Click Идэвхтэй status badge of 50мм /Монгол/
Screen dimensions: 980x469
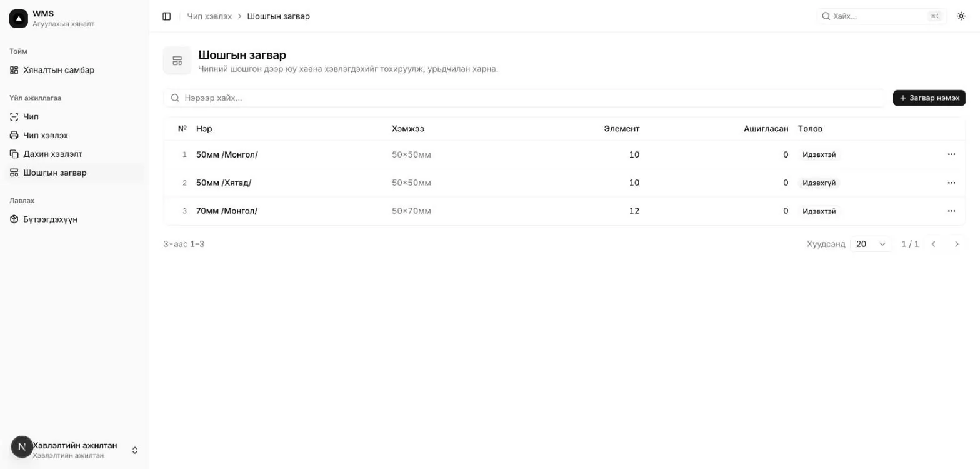819,154
